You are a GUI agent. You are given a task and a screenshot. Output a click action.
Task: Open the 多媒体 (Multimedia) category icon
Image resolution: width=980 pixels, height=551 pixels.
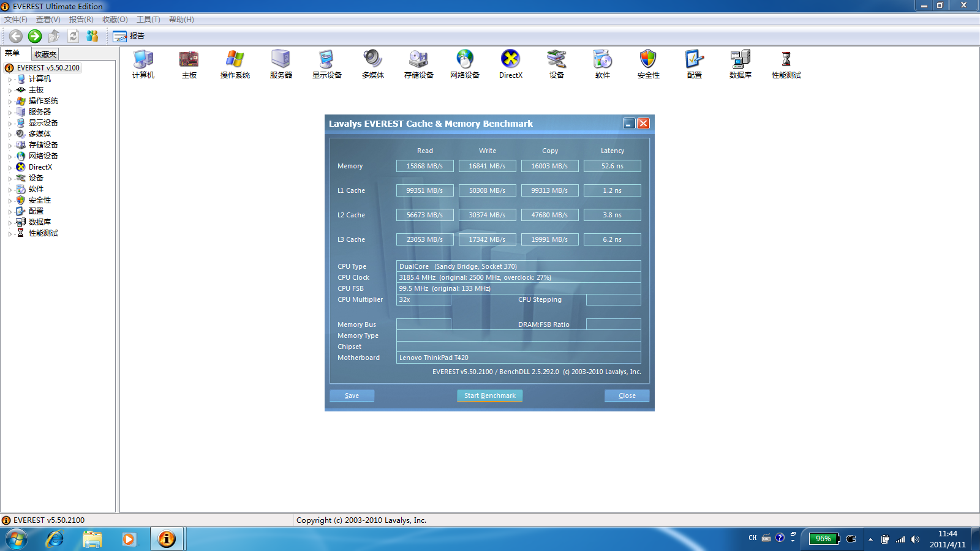coord(373,64)
